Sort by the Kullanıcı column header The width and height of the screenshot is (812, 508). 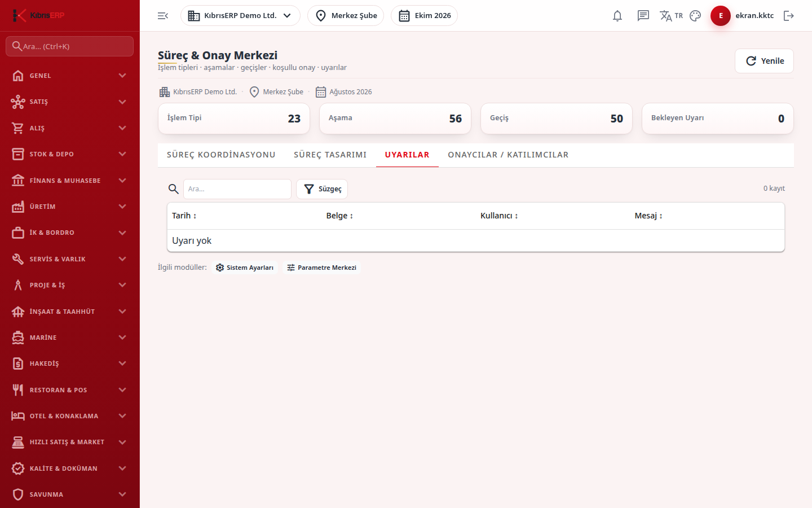click(499, 216)
